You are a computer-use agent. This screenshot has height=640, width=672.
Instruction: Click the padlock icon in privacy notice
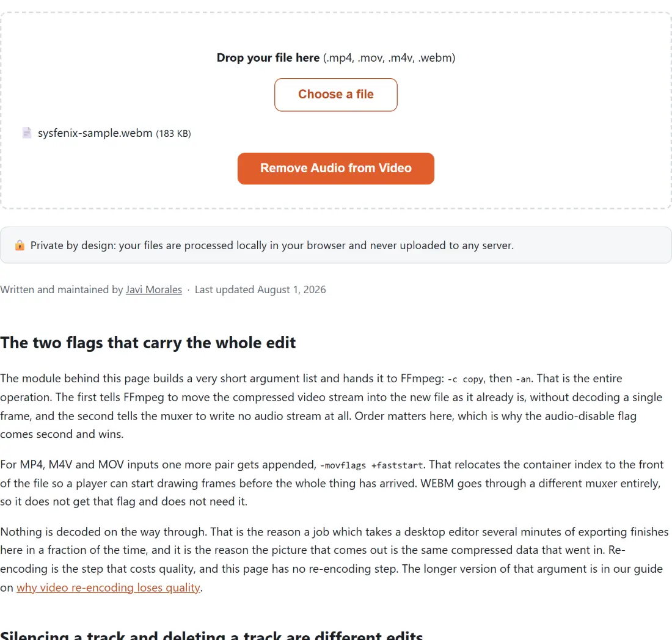pyautogui.click(x=20, y=245)
